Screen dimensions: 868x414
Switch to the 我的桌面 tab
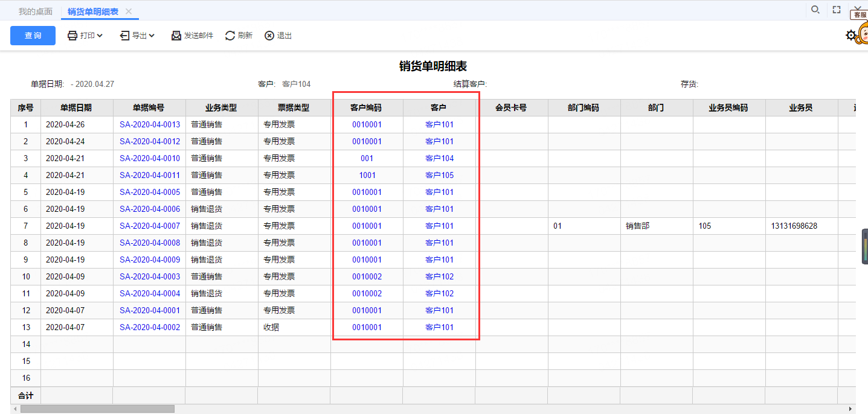[36, 11]
